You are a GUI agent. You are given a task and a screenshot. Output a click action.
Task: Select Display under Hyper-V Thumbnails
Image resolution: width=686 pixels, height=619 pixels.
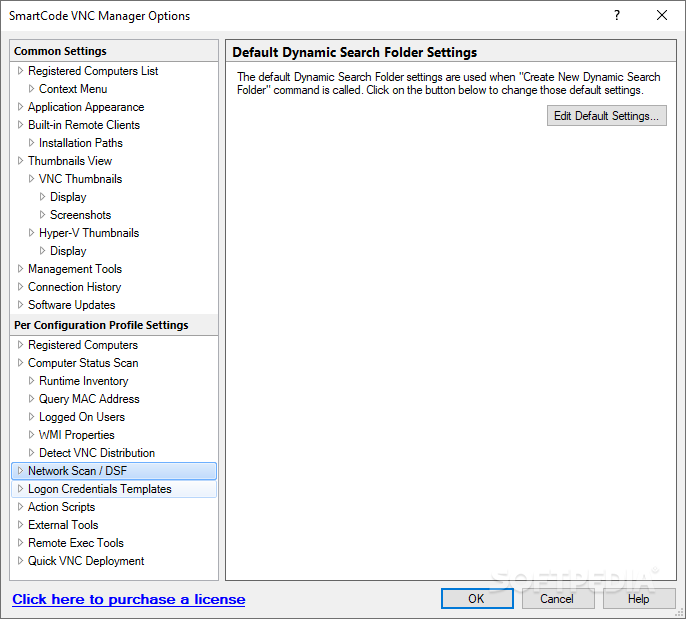point(68,251)
